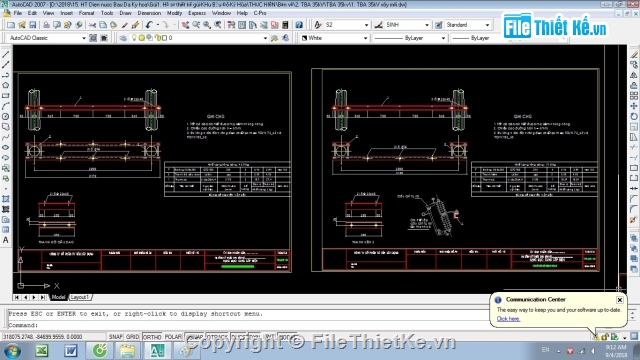Open the Layer Properties Manager icon
640x360 pixels.
pyautogui.click(x=123, y=38)
